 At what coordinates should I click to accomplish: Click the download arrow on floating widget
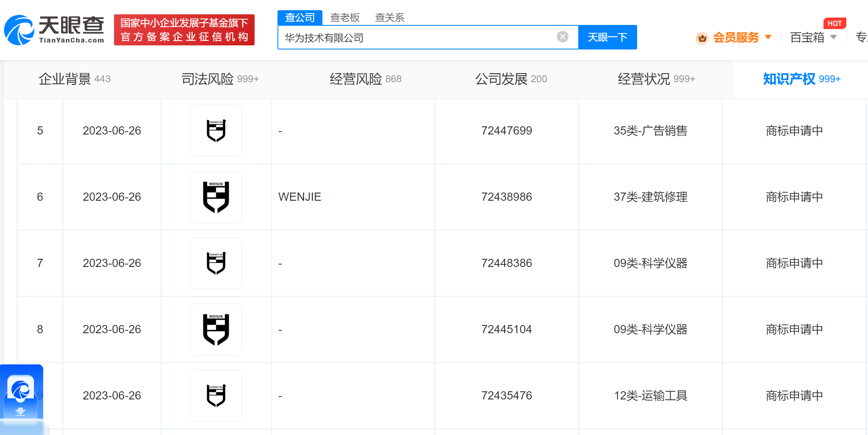click(x=20, y=411)
